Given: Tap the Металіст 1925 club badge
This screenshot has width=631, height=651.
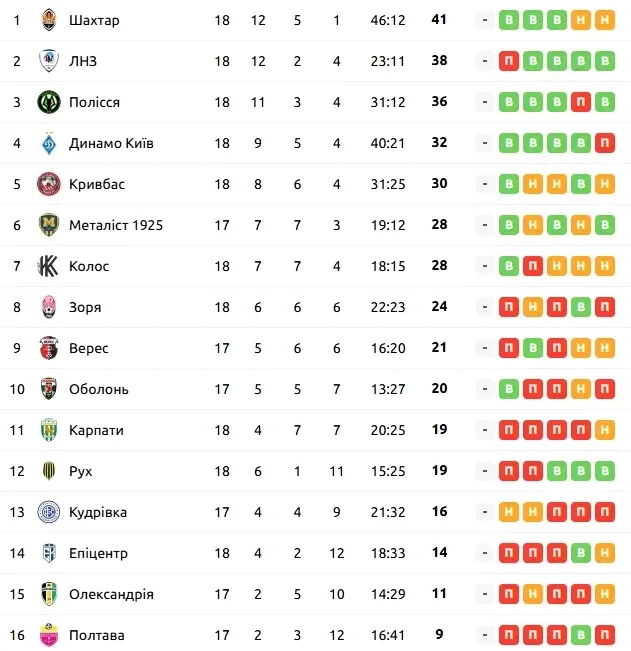Looking at the screenshot, I should (48, 225).
